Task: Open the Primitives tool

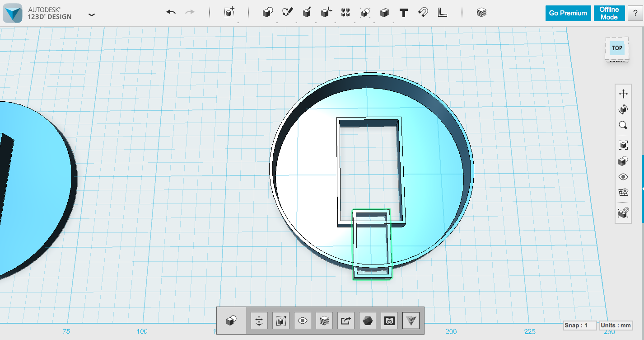Action: click(267, 12)
